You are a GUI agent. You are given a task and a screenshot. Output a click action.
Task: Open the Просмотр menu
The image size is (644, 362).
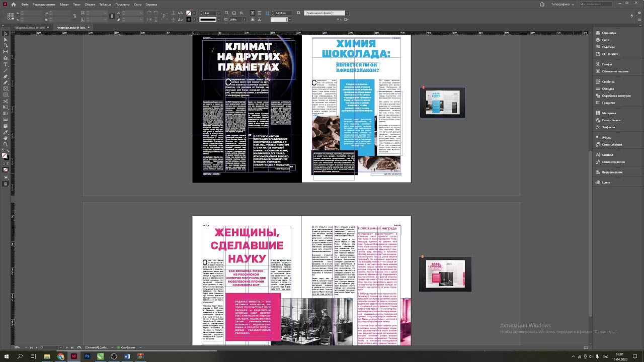122,4
